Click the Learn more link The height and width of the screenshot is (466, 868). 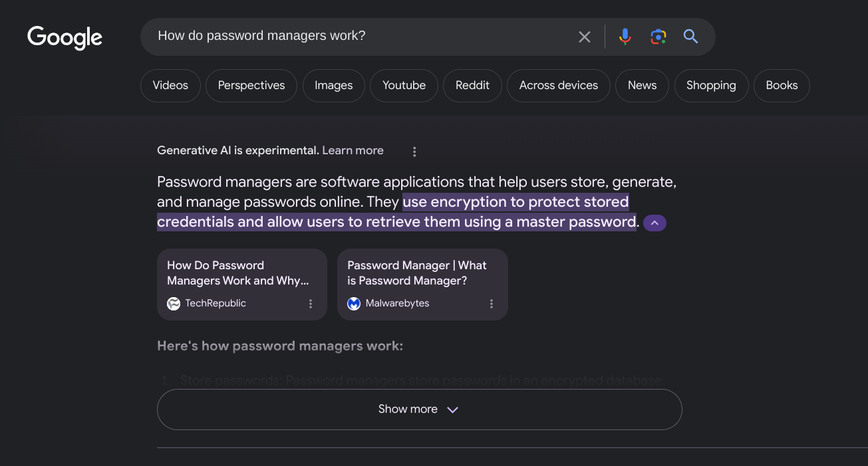[x=353, y=151]
